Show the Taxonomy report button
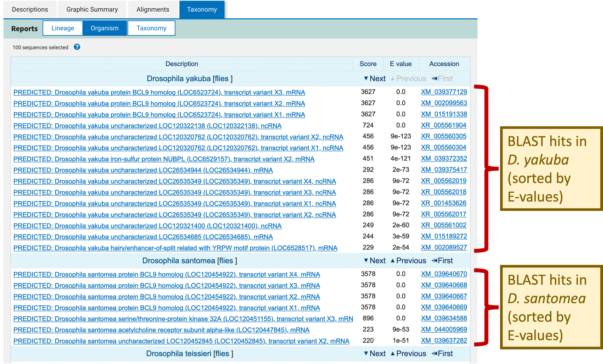 (x=151, y=28)
